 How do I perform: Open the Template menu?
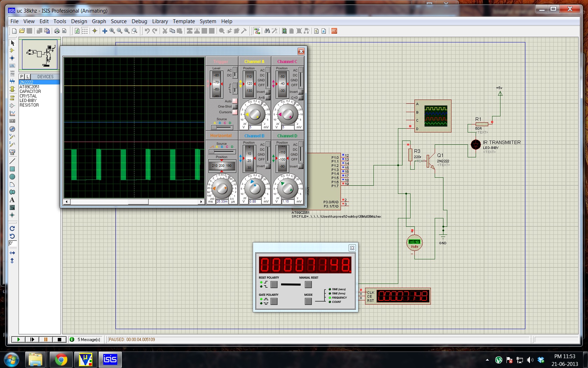coord(184,21)
